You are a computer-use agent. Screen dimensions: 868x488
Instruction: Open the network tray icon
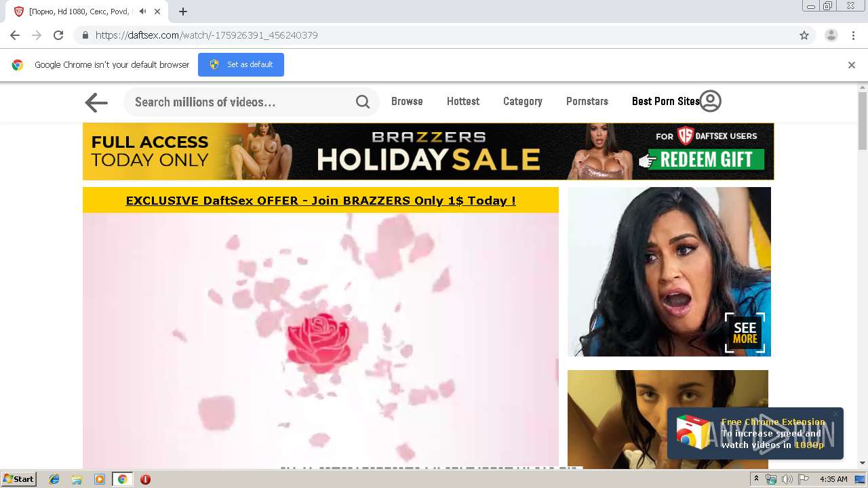tap(771, 479)
